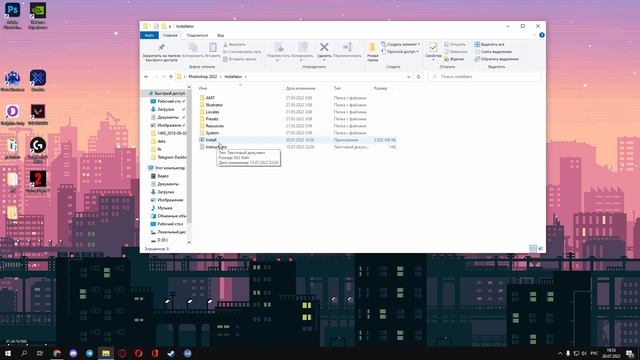Screen dimensions: 640x360
Task: Click the Open (Открыть) ribbon command
Action: tap(455, 44)
